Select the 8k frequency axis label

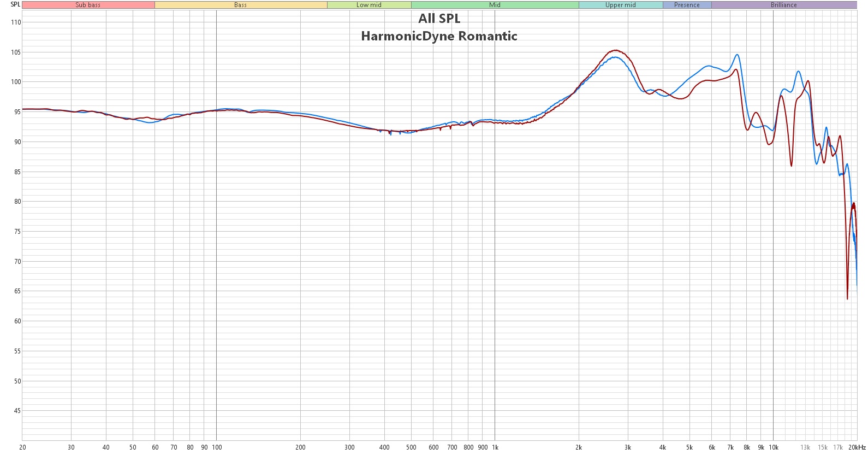tap(747, 447)
